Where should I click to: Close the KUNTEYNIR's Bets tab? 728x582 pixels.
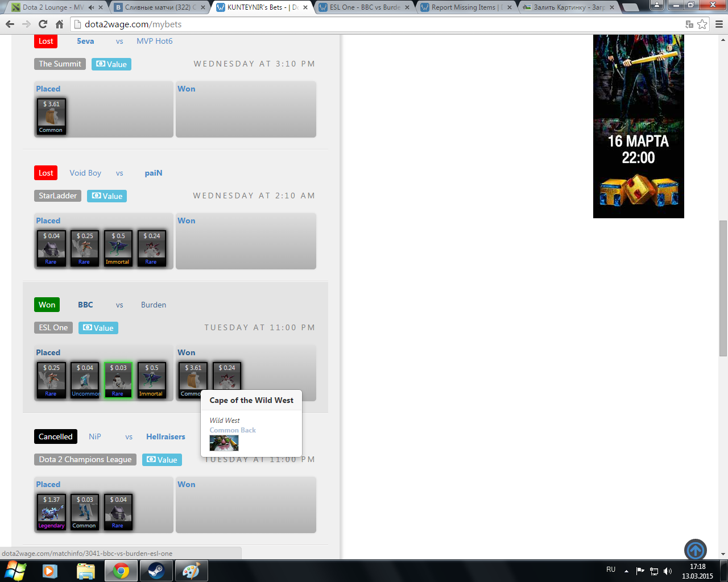click(305, 7)
